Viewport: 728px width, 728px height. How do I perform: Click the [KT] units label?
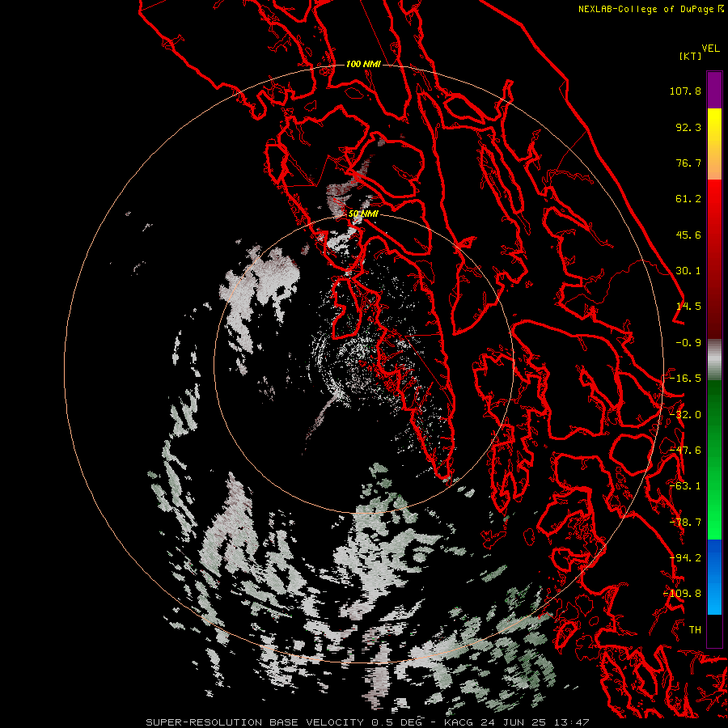[x=690, y=56]
